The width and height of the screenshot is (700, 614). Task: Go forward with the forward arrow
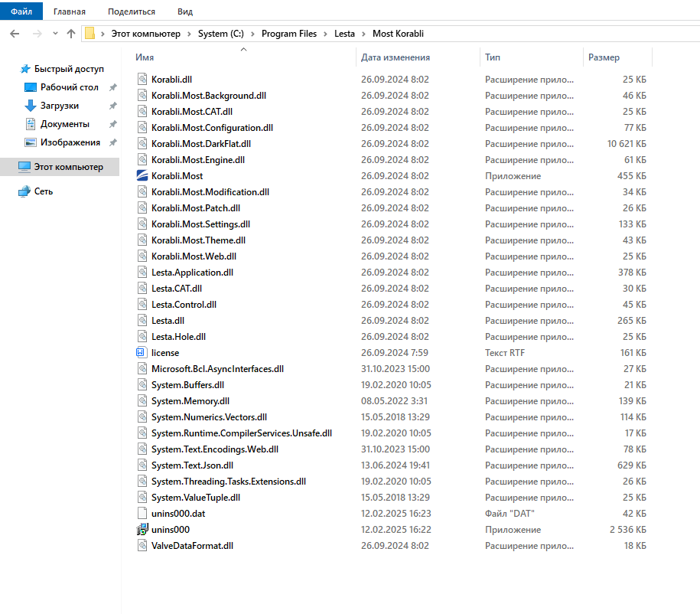[37, 34]
